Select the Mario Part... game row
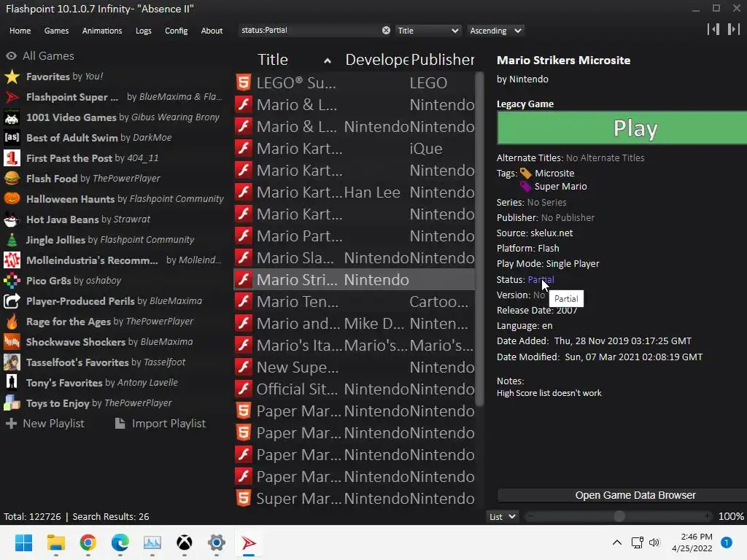Viewport: 747px width, 560px height. click(x=355, y=236)
